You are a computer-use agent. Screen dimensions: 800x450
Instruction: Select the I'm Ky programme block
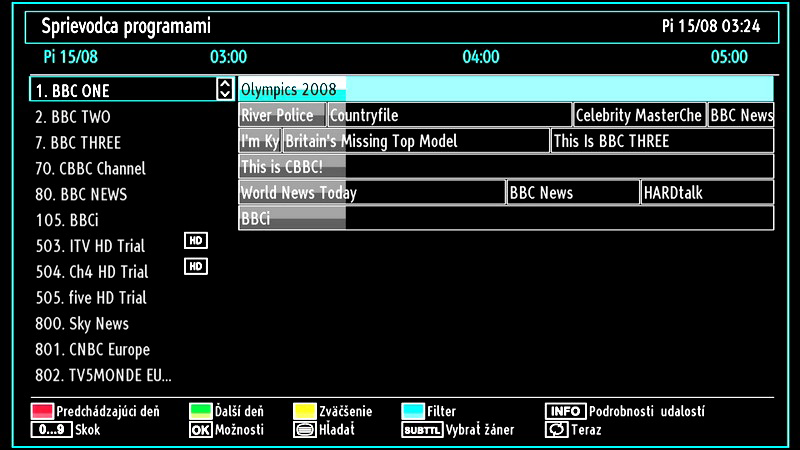click(260, 141)
